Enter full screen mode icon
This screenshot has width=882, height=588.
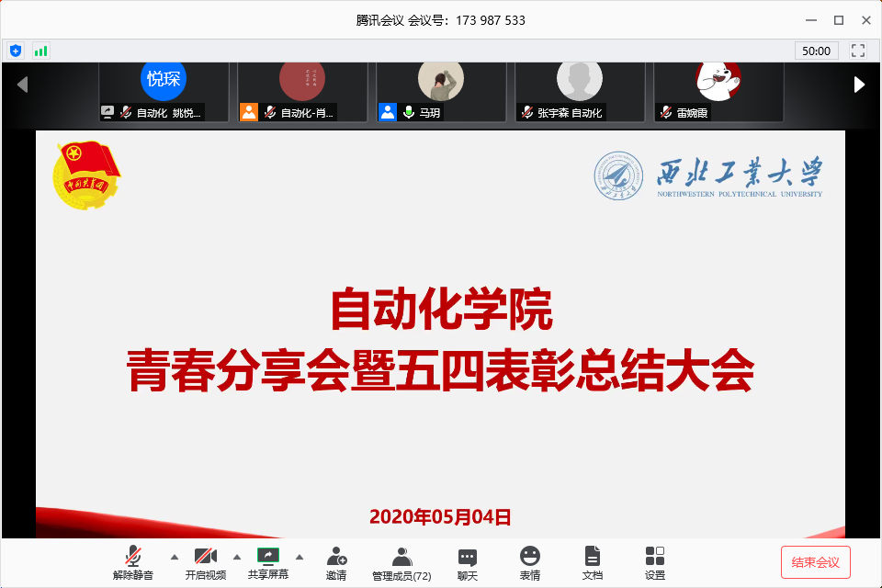point(858,51)
